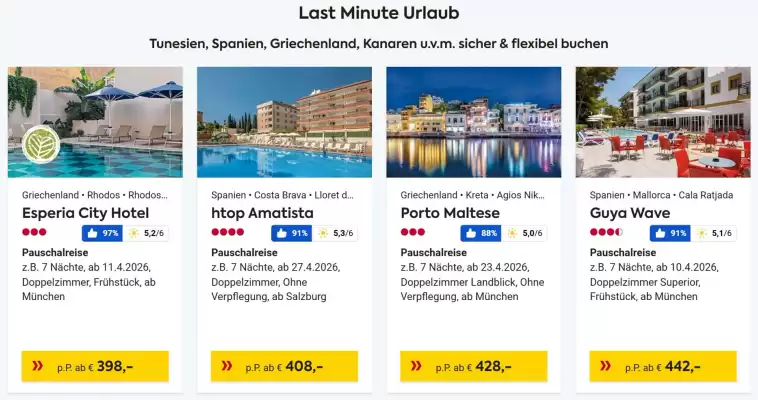The image size is (758, 400).
Task: View the Porto Maltese night harbor photo
Action: pos(474,122)
